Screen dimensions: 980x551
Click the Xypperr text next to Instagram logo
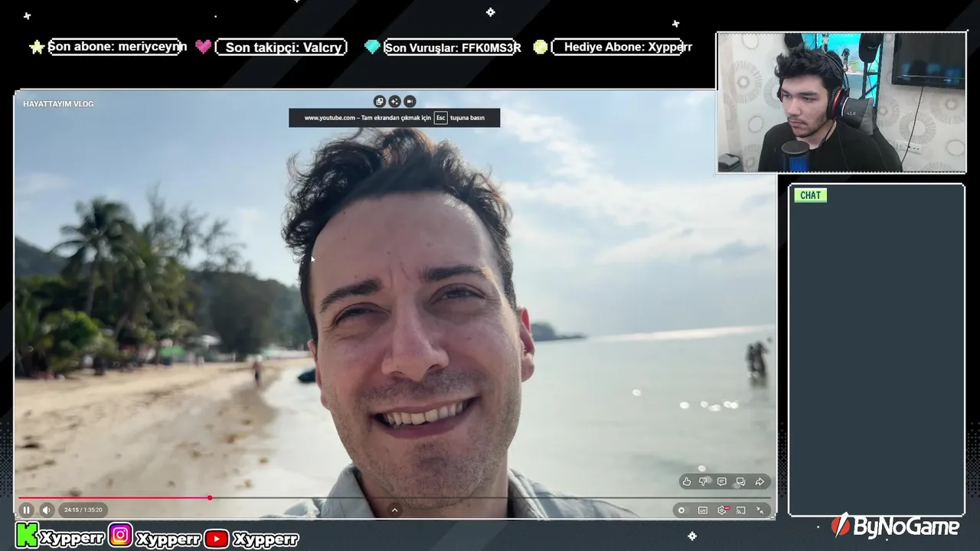[x=167, y=539]
